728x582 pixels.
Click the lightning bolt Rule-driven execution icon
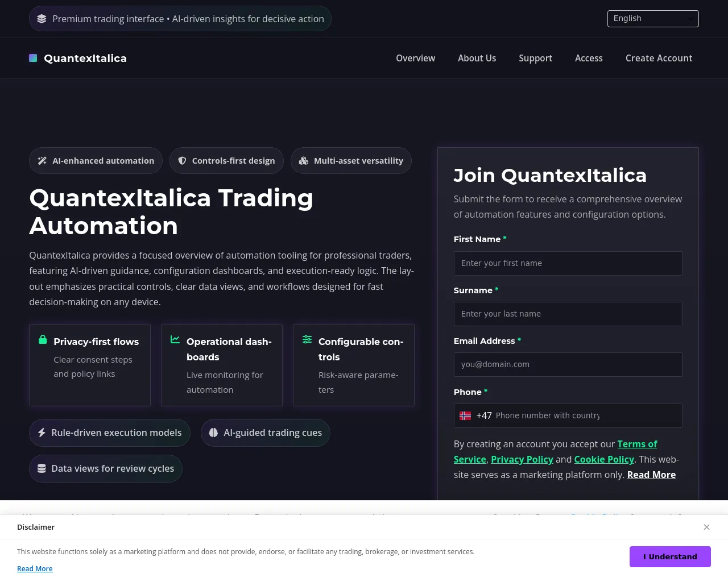coord(42,433)
